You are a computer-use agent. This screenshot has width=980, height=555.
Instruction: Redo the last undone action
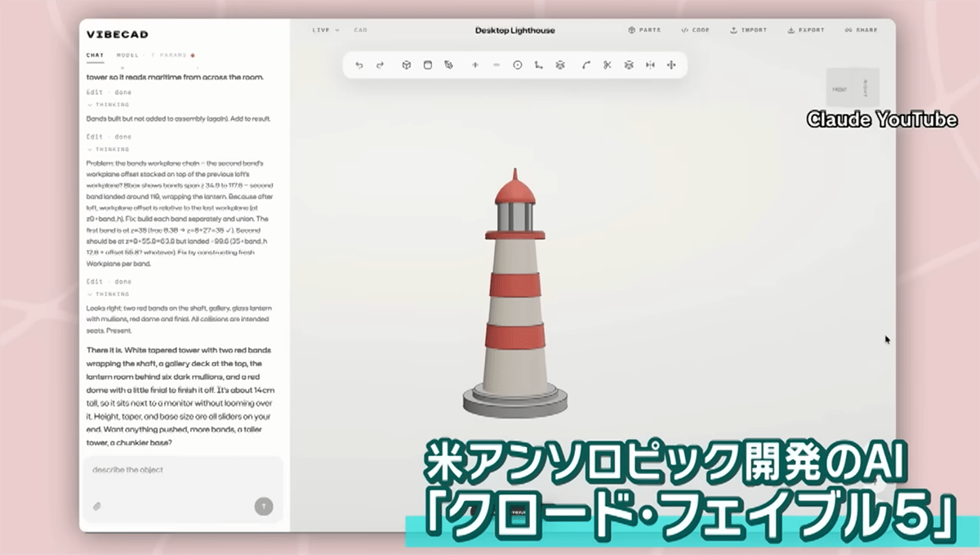pos(380,65)
